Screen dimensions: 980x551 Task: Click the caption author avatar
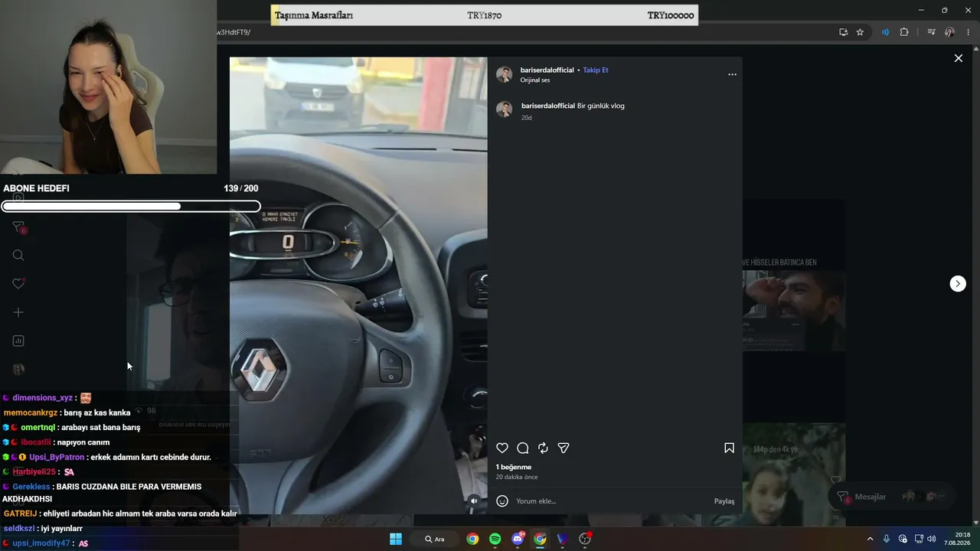point(504,109)
